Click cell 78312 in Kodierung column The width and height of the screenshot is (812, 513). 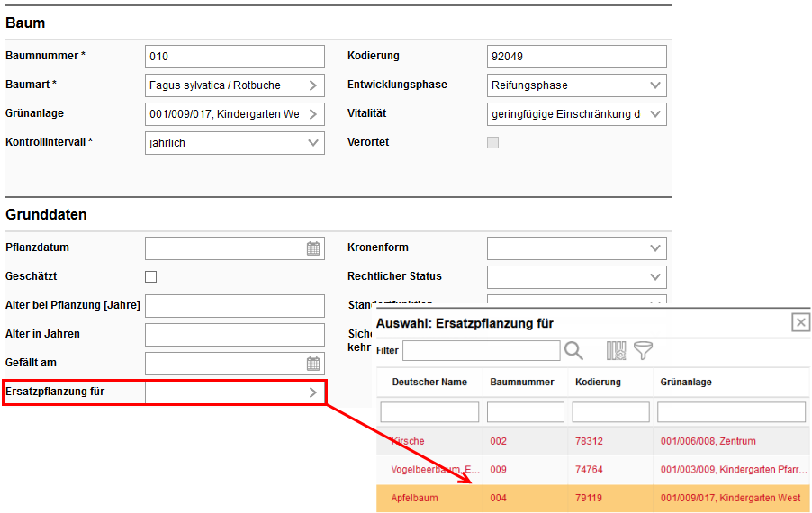pos(589,441)
